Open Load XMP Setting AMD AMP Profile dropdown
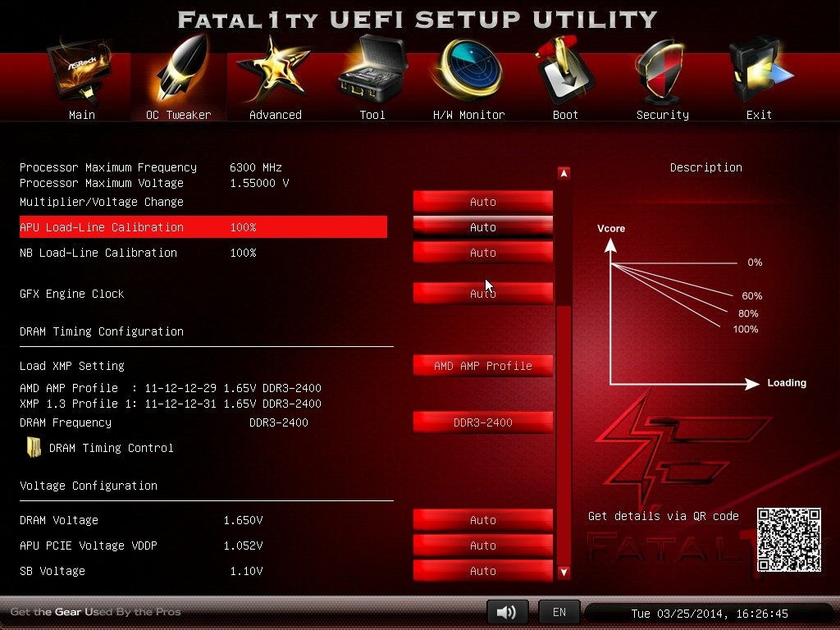This screenshot has width=840, height=630. click(482, 366)
